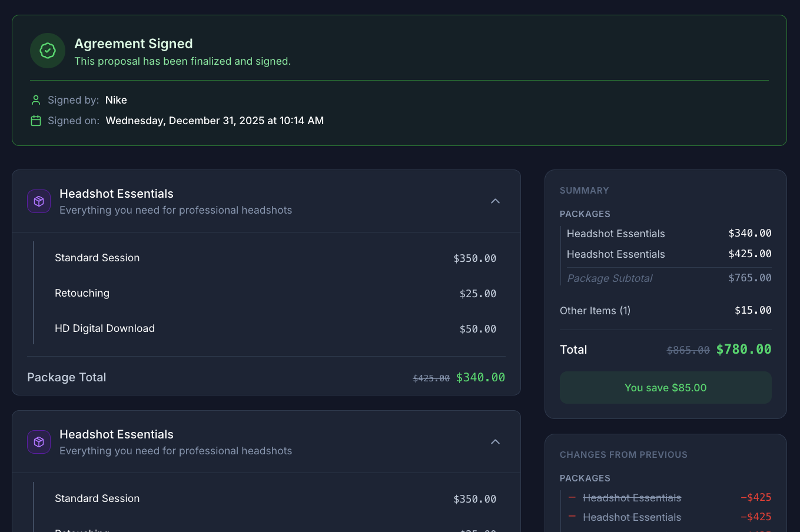The width and height of the screenshot is (800, 532).
Task: Click the first red minus icon under Changes
Action: [572, 497]
